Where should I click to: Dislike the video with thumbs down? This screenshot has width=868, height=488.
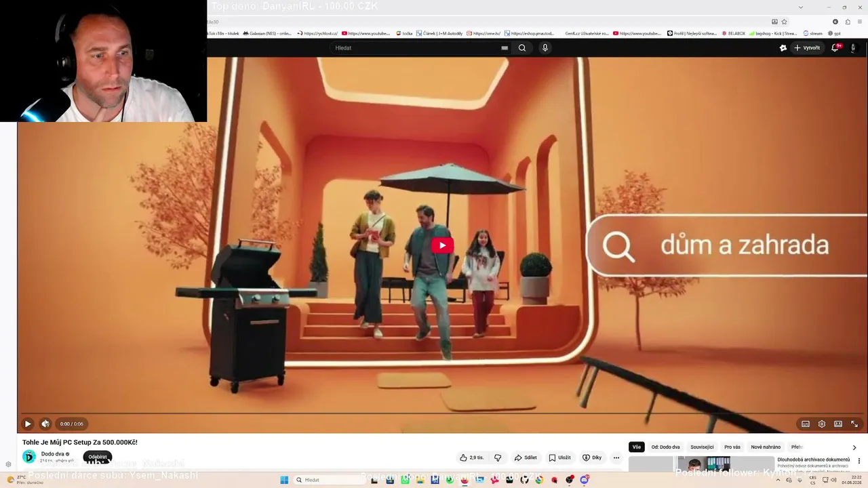pos(498,457)
